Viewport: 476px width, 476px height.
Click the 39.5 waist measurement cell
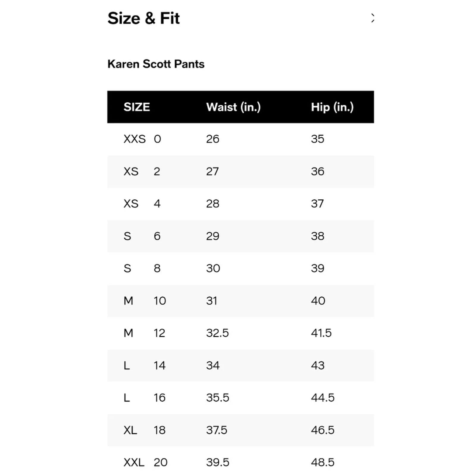[x=218, y=462]
